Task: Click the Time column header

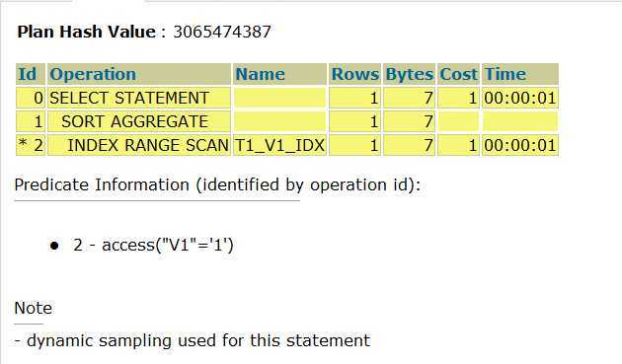Action: [x=520, y=74]
